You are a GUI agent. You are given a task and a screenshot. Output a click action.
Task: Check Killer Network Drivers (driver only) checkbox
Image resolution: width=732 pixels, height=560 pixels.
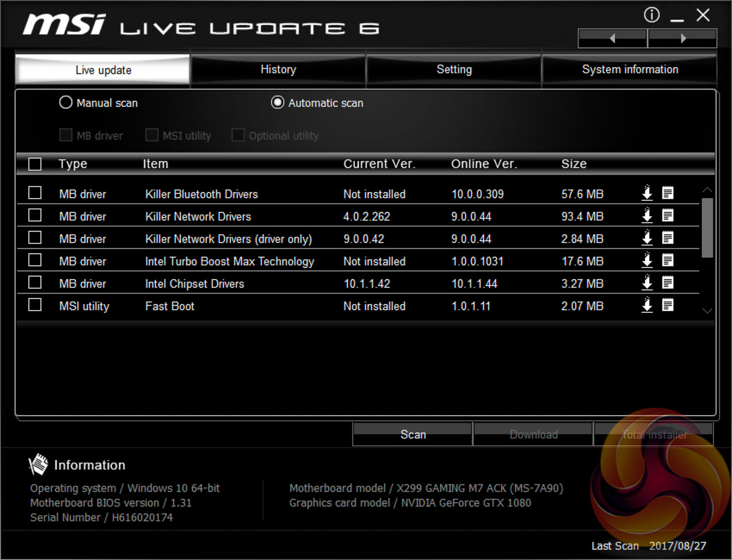35,237
